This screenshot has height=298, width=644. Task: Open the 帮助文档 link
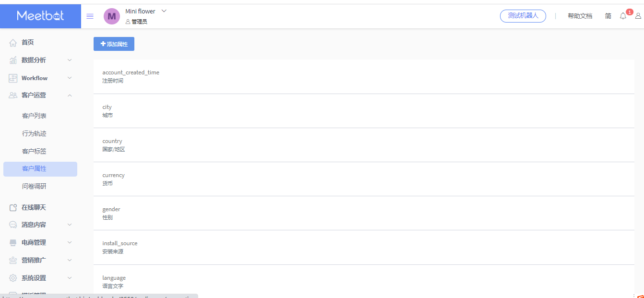click(x=580, y=16)
